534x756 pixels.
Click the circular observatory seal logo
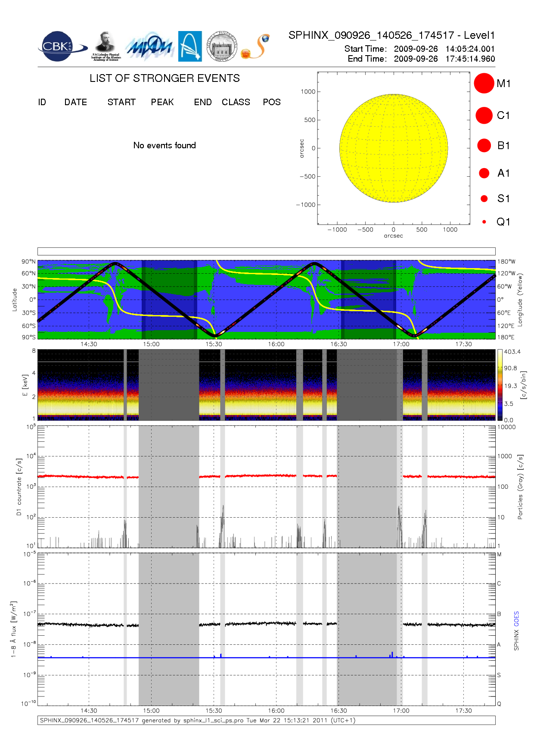[x=222, y=47]
